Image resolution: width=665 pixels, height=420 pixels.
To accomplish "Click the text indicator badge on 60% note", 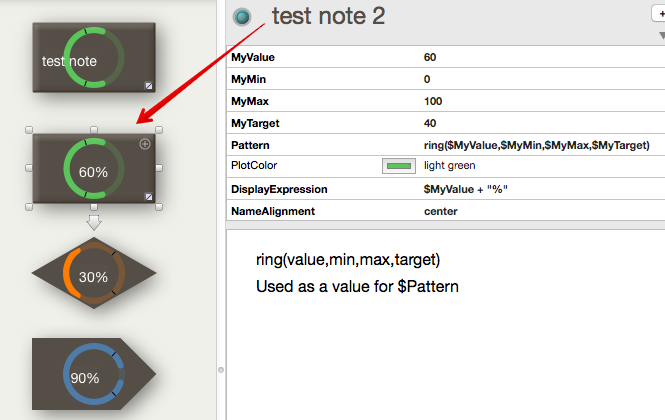I will (149, 197).
